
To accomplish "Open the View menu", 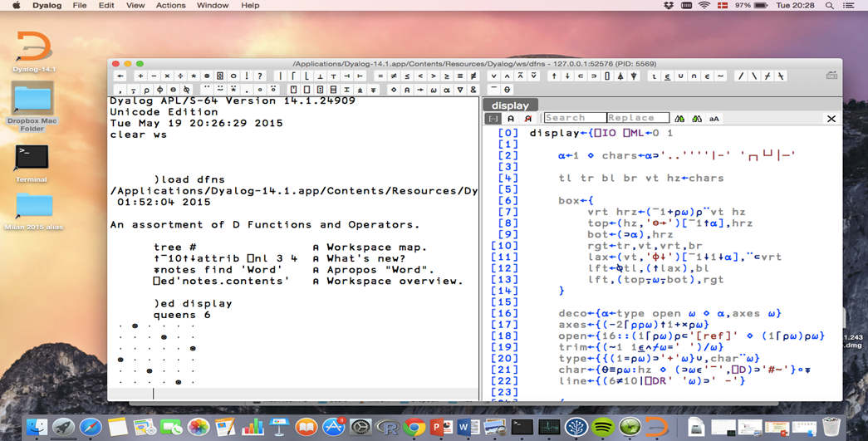I will tap(135, 6).
